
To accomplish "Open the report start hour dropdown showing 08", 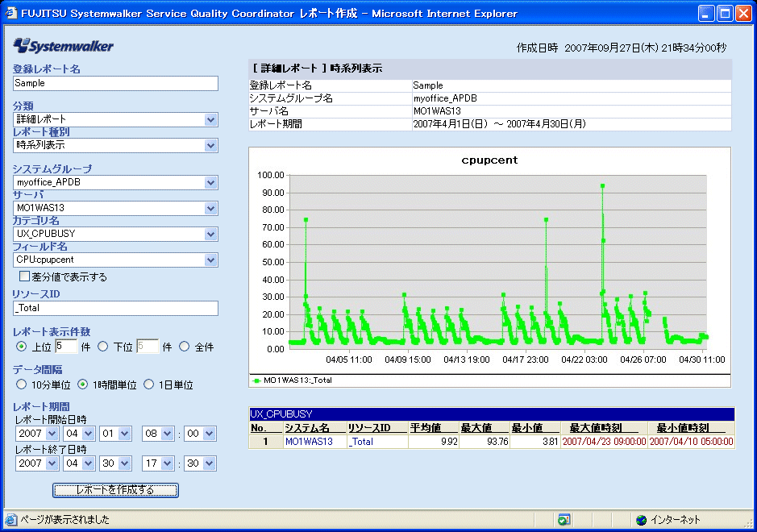I will tap(158, 434).
